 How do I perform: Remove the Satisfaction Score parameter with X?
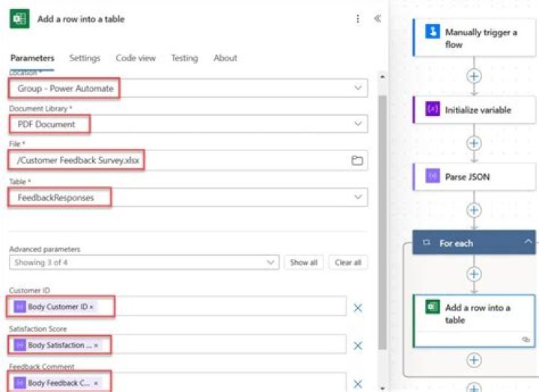(x=358, y=346)
